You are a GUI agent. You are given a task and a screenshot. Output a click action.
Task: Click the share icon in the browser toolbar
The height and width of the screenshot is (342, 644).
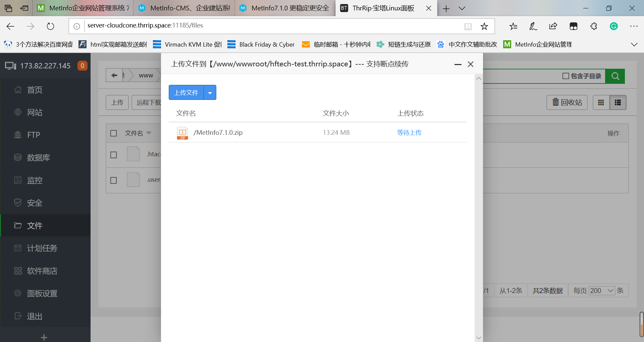tap(553, 26)
